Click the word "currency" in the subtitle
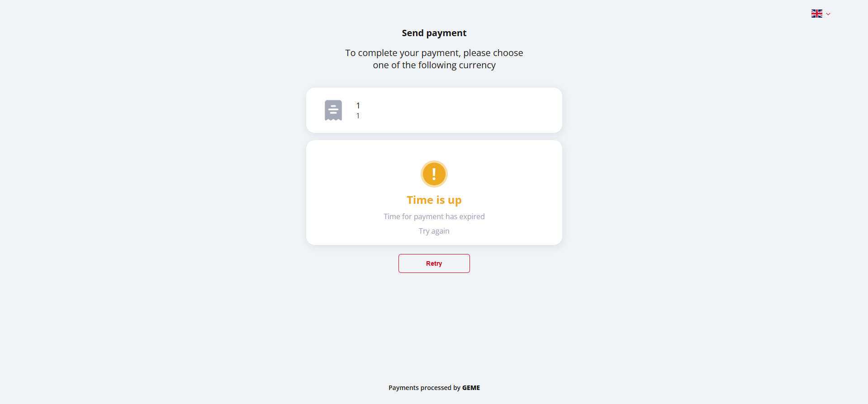Screen dimensions: 868x404 (477, 65)
